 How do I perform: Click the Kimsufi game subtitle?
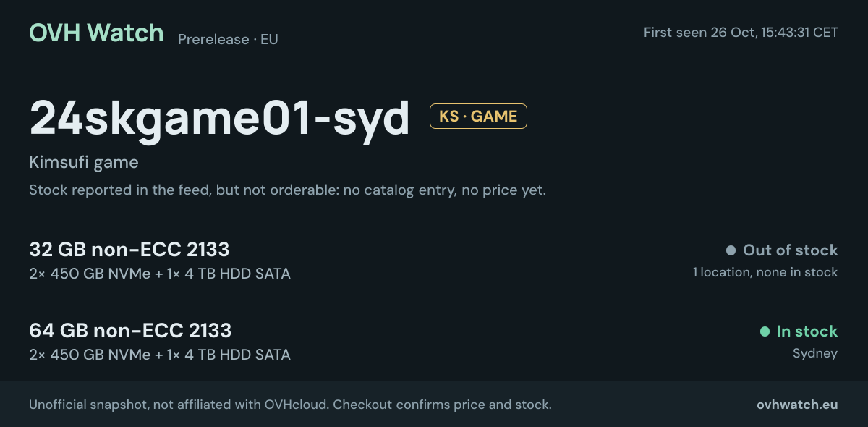click(x=84, y=163)
